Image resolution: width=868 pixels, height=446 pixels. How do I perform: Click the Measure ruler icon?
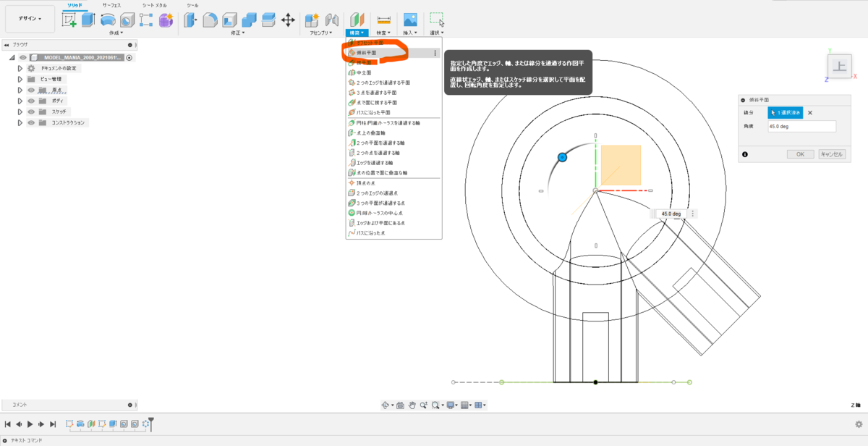click(x=384, y=20)
